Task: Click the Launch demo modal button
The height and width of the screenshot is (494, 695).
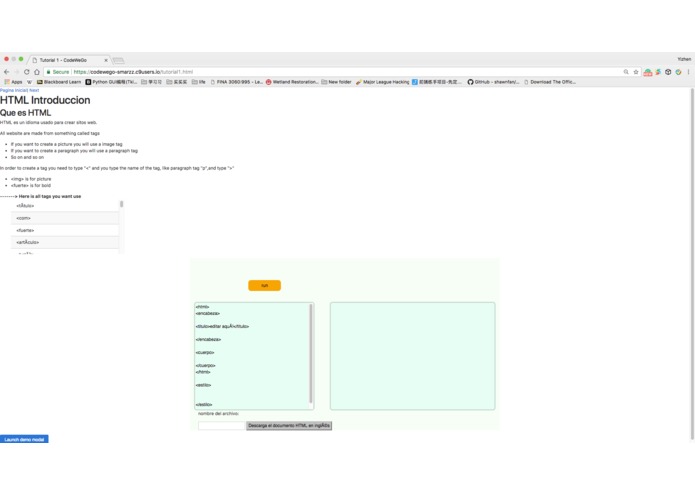Action: point(24,439)
